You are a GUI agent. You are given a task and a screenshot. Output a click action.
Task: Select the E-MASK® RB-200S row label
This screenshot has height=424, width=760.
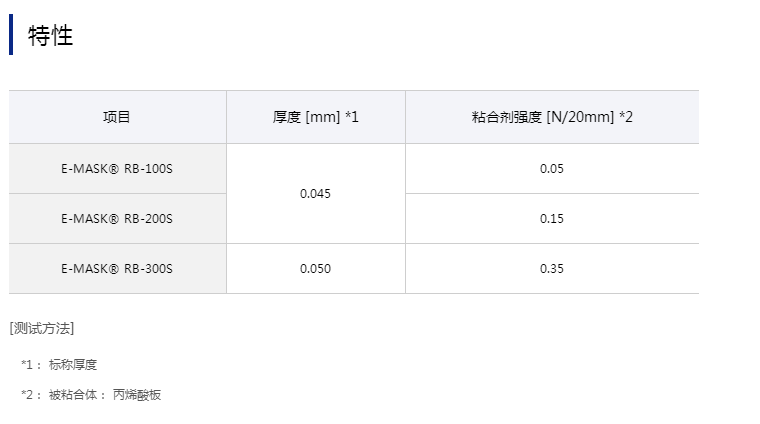point(117,218)
